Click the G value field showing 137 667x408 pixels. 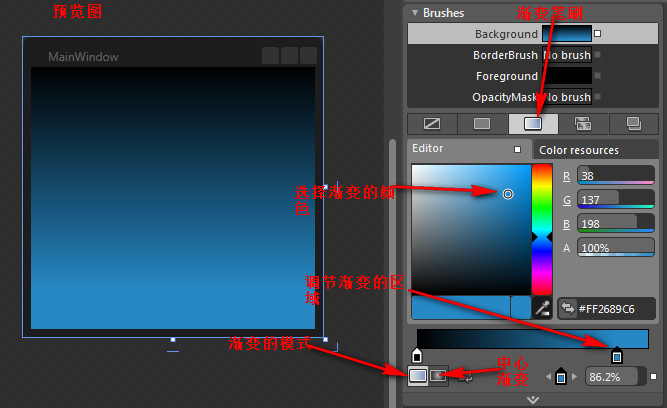(x=616, y=199)
